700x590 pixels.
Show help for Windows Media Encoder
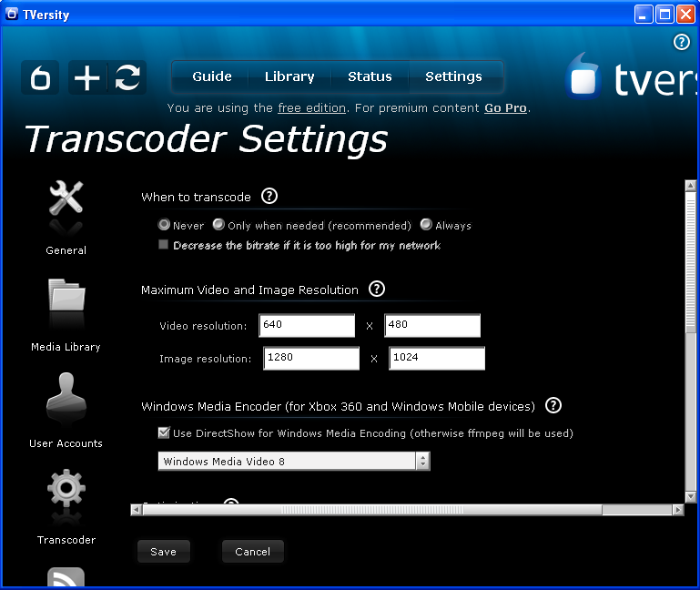pos(553,405)
